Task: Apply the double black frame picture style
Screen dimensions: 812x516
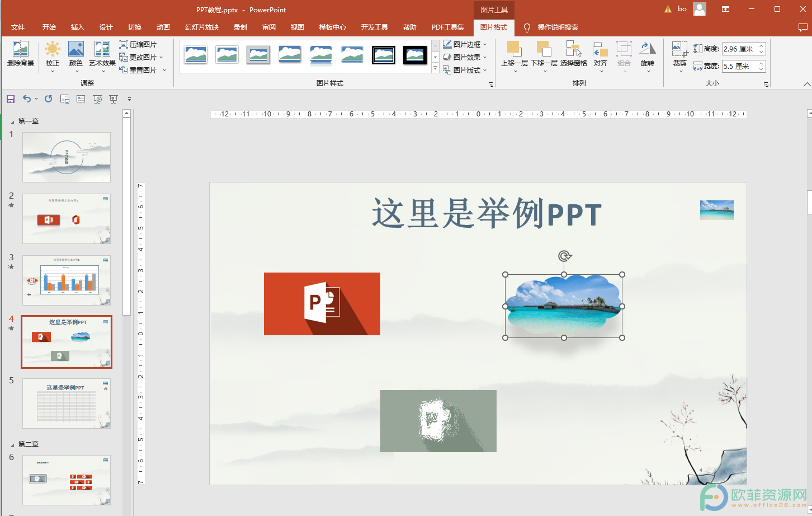Action: (x=384, y=55)
